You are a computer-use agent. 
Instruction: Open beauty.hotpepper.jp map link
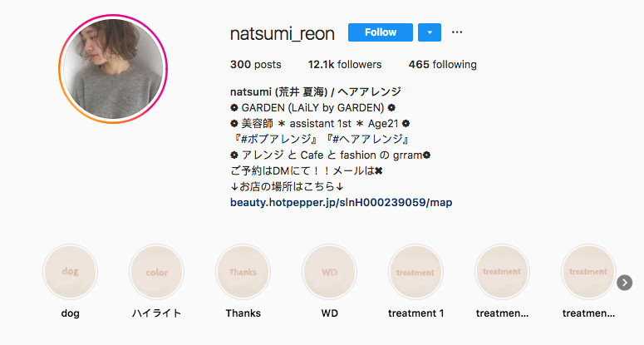pos(341,203)
